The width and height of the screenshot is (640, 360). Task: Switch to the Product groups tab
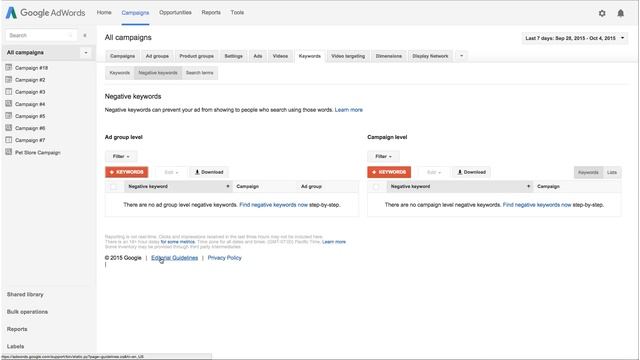pyautogui.click(x=196, y=56)
